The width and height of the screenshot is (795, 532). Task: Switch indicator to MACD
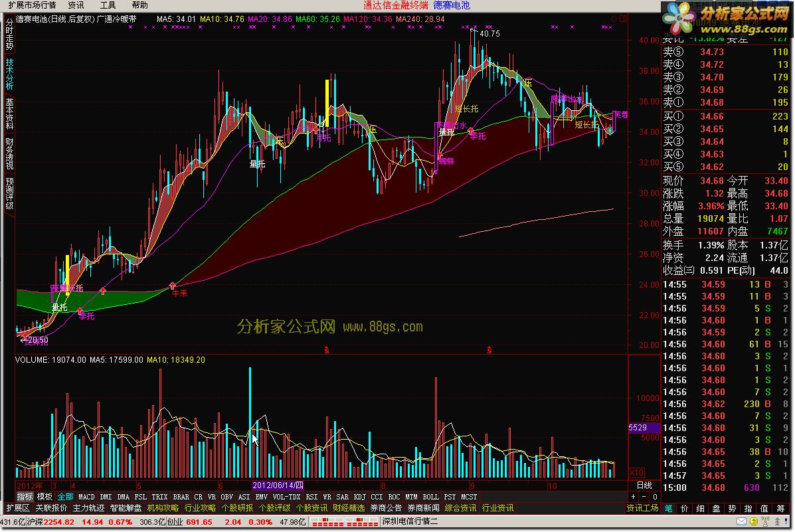(x=87, y=497)
